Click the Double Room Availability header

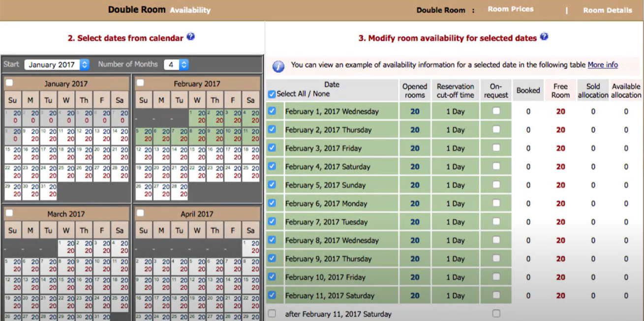[x=158, y=9]
